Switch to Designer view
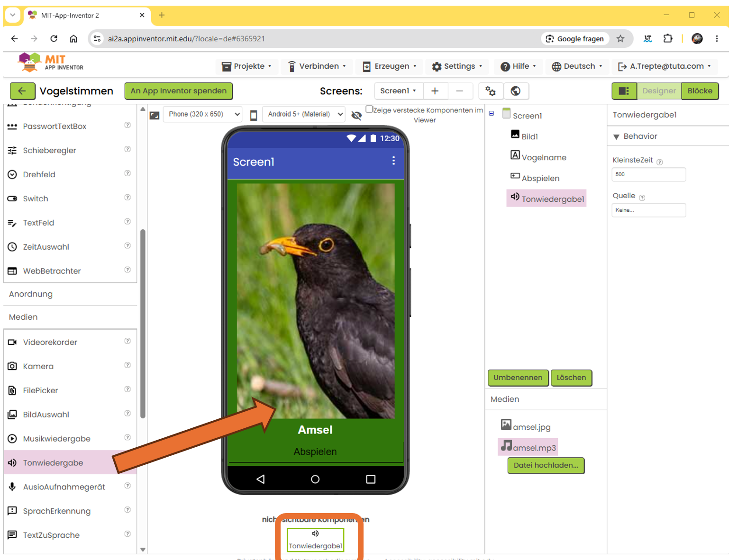Screen dimensions: 747x560 tap(659, 91)
